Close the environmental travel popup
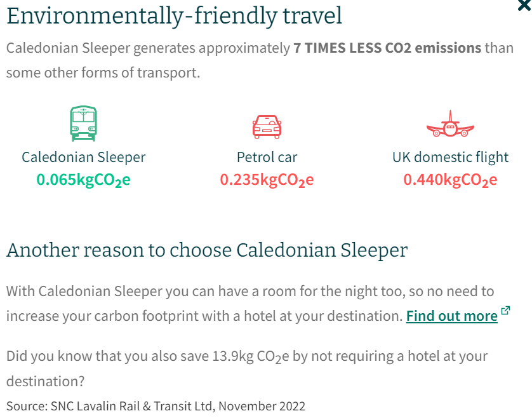The image size is (532, 418). (526, 5)
